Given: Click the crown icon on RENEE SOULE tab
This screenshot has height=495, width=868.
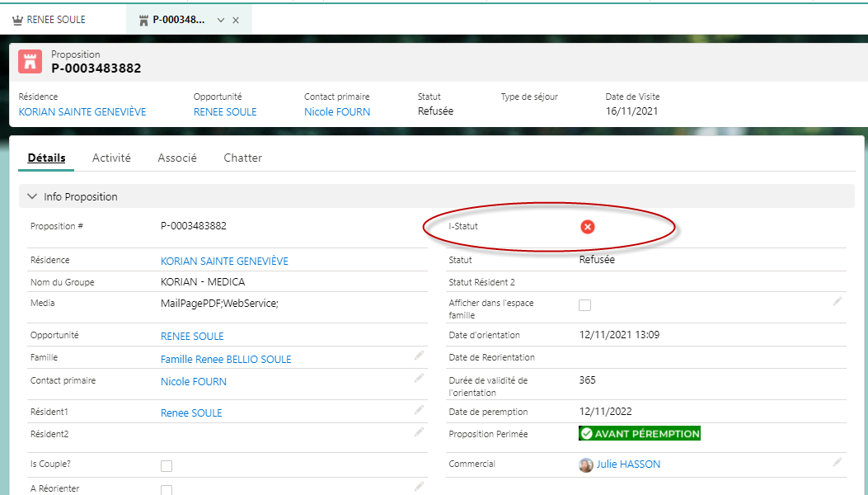Looking at the screenshot, I should [x=17, y=20].
